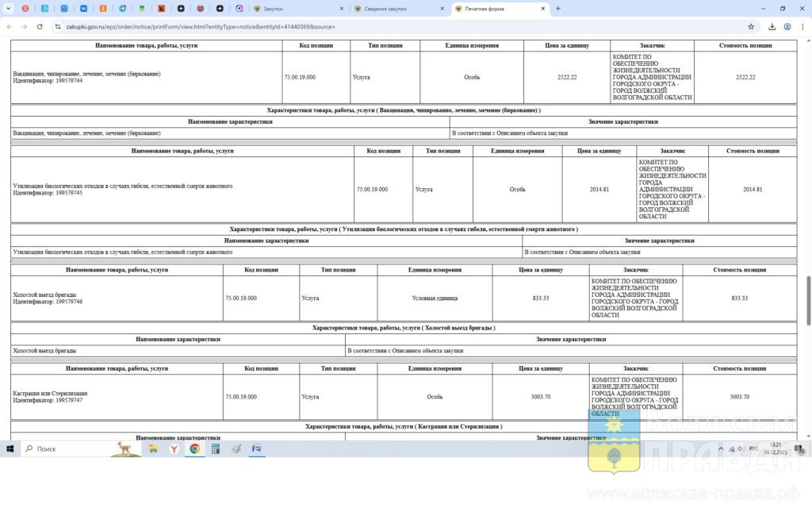Expand the system tray hidden icons chevron

pyautogui.click(x=720, y=448)
